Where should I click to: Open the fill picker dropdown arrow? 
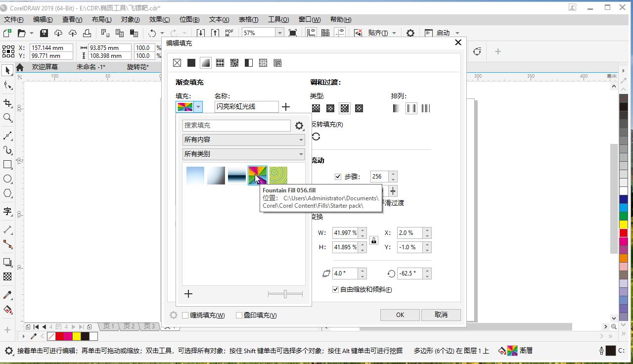tap(198, 106)
